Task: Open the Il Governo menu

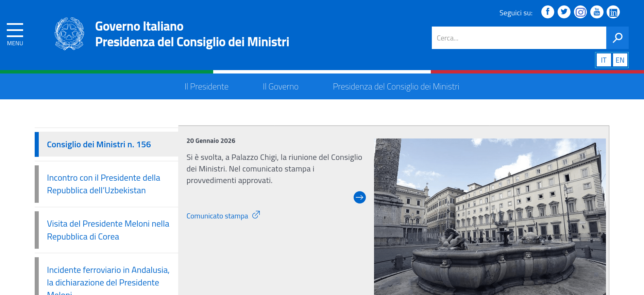Action: (x=281, y=87)
